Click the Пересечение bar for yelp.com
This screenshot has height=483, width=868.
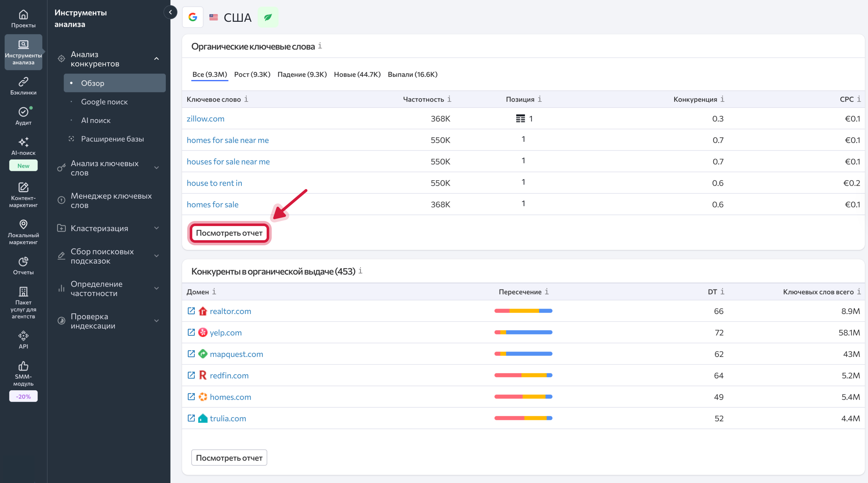tap(523, 332)
